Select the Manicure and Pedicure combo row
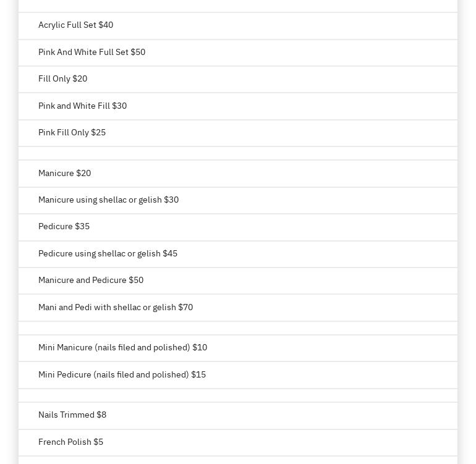This screenshot has height=464, width=476. click(x=91, y=281)
